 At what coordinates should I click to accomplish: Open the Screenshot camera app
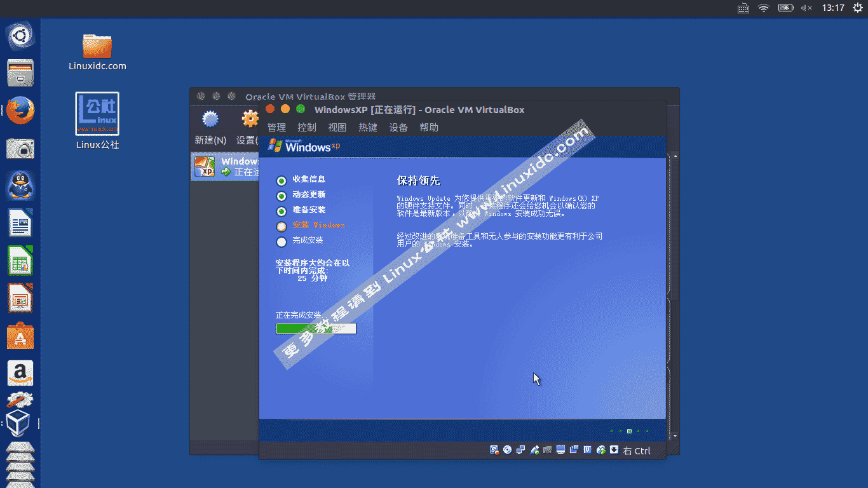tap(20, 148)
